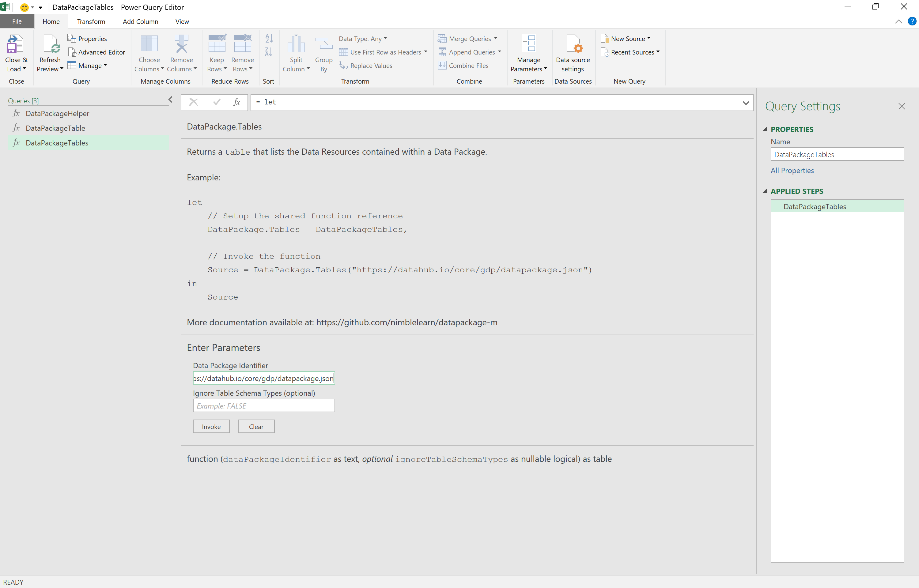Open the help question mark icon
919x588 pixels.
[912, 21]
